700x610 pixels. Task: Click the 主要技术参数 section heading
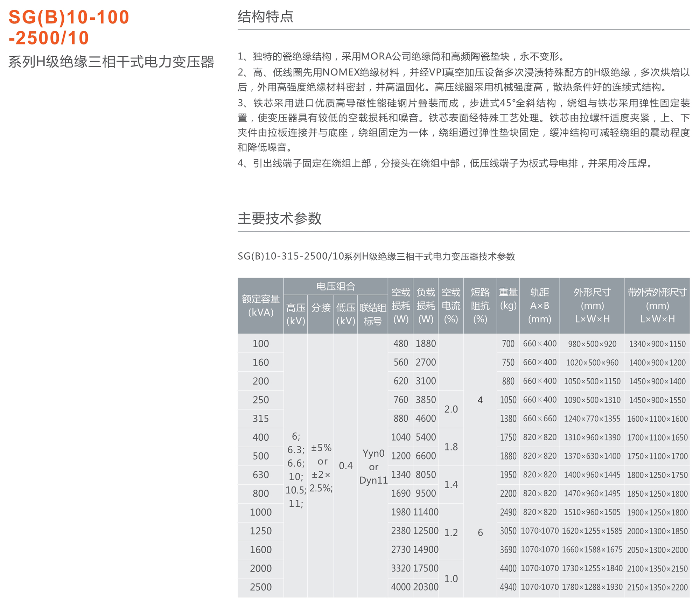(x=279, y=218)
